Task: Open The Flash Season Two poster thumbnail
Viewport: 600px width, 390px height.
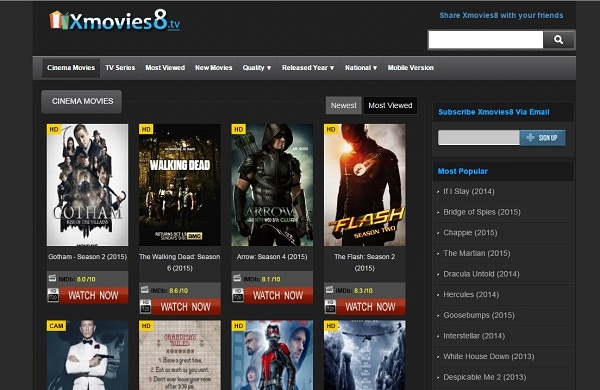Action: coord(365,185)
